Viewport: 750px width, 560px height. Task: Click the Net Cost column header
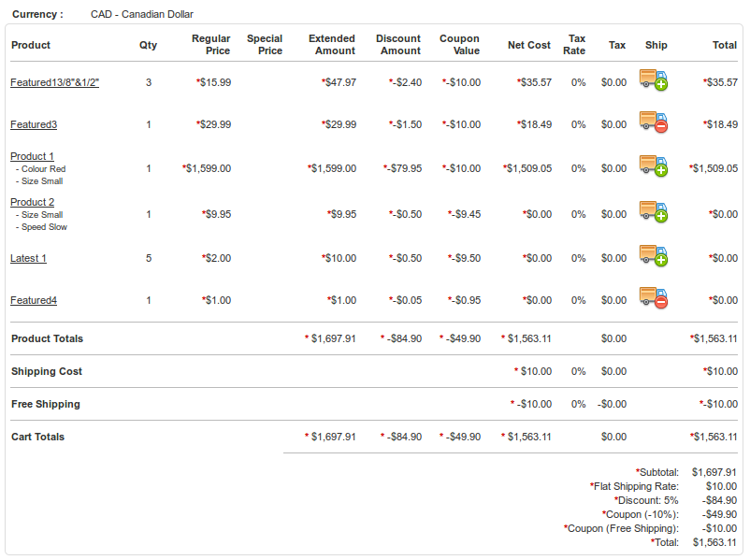click(529, 45)
